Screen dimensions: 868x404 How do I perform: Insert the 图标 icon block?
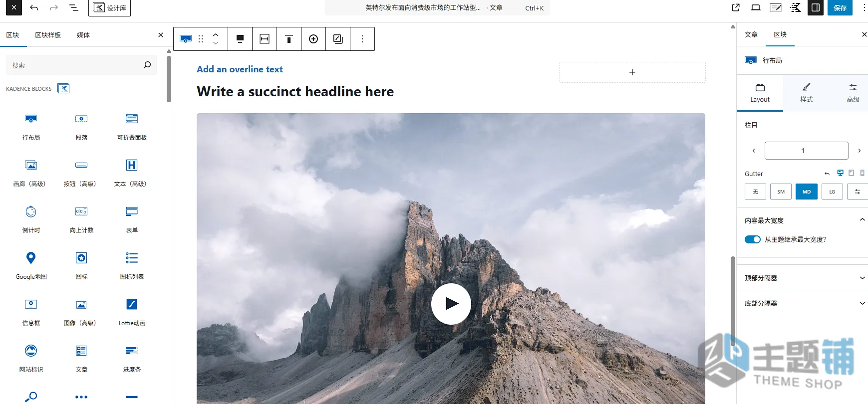tap(81, 266)
